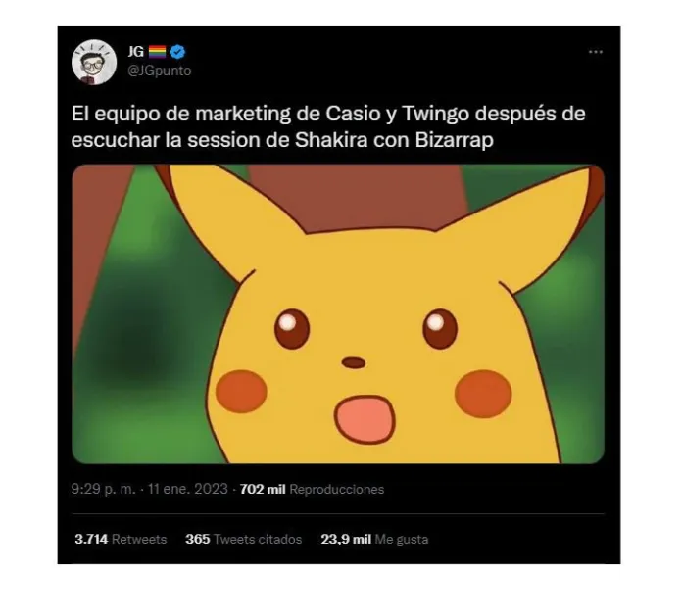The height and width of the screenshot is (616, 682).
Task: Visit the @JGpunto handle link
Action: 159,71
